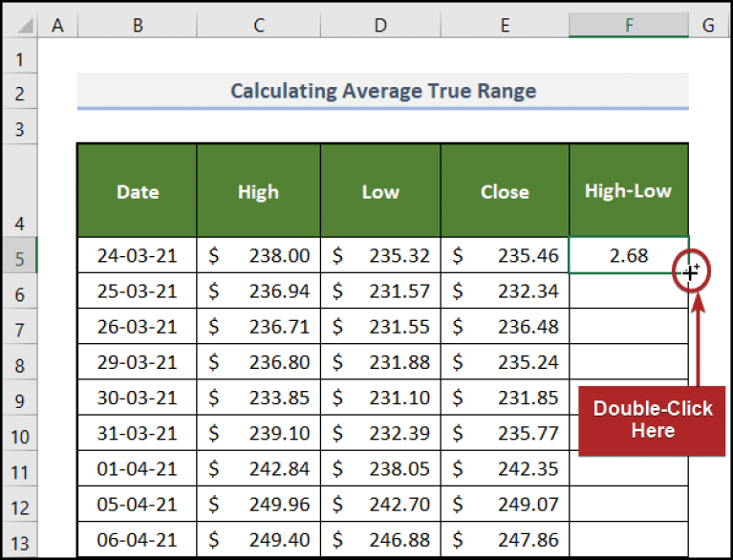Image resolution: width=733 pixels, height=560 pixels.
Task: Select column A header
Action: tap(57, 25)
